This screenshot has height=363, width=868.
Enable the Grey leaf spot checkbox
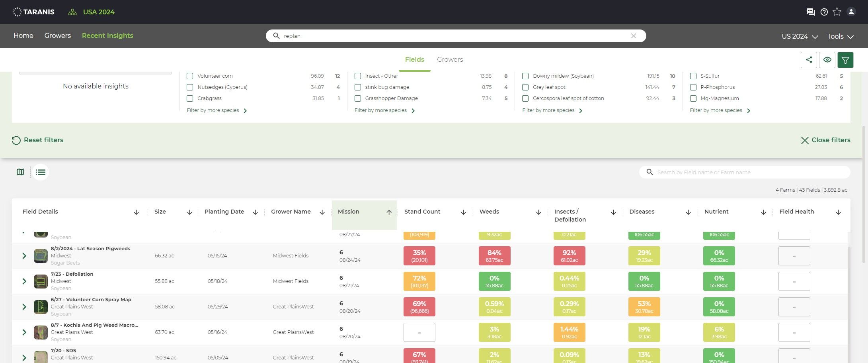(525, 87)
